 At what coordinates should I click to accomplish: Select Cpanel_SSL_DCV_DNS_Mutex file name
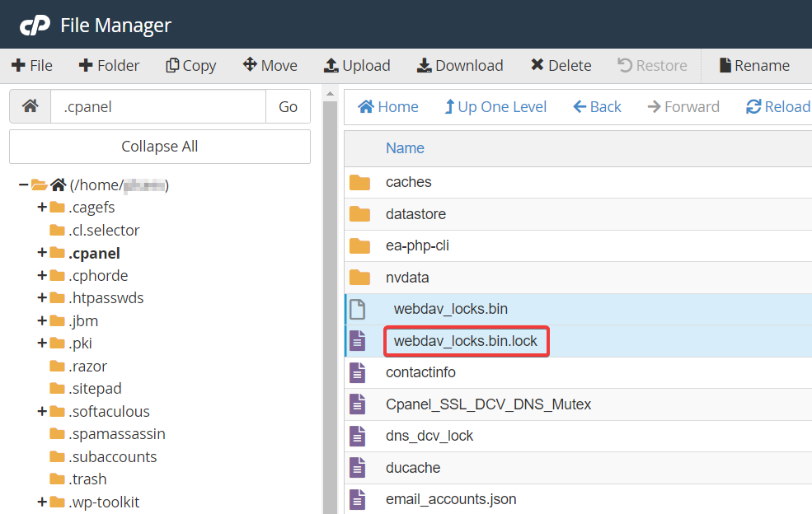[x=488, y=404]
